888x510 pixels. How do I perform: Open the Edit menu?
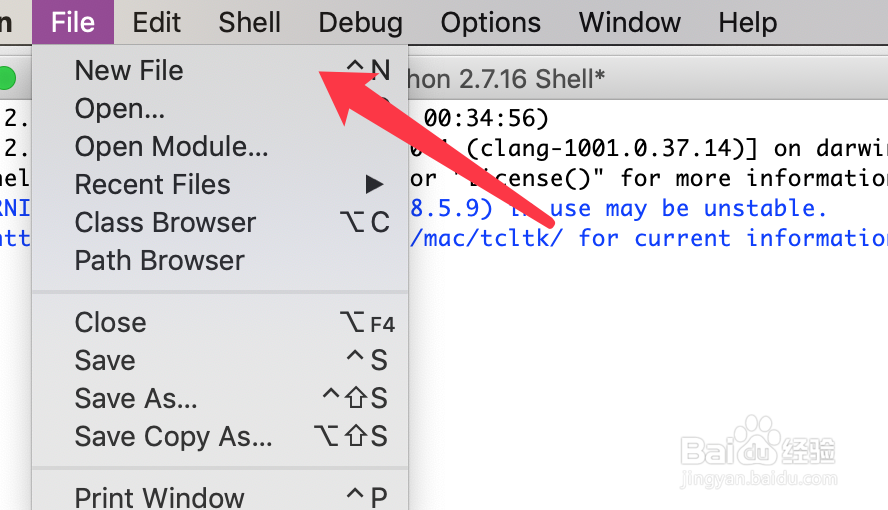156,23
